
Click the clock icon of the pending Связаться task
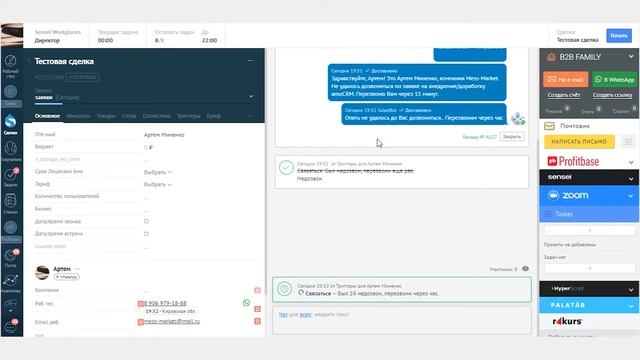click(284, 289)
